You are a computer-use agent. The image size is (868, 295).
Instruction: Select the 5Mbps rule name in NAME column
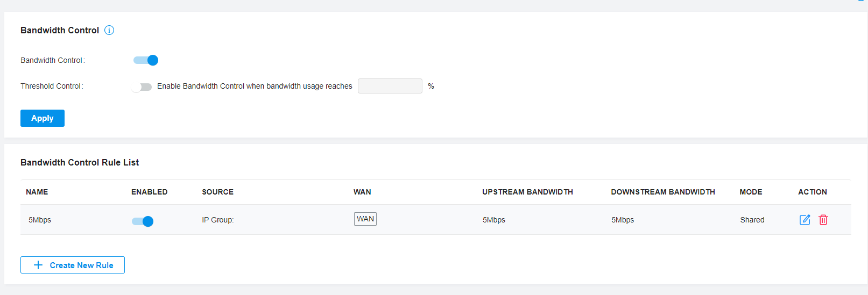(40, 220)
